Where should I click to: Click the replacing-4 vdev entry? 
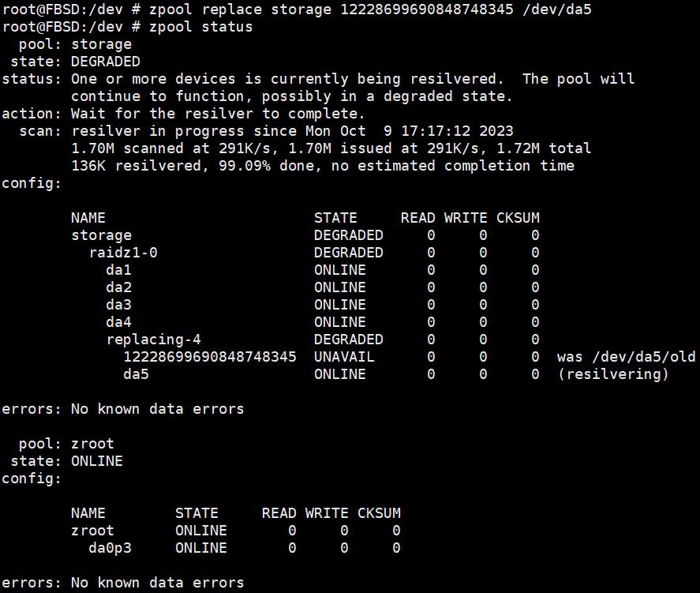pyautogui.click(x=154, y=340)
